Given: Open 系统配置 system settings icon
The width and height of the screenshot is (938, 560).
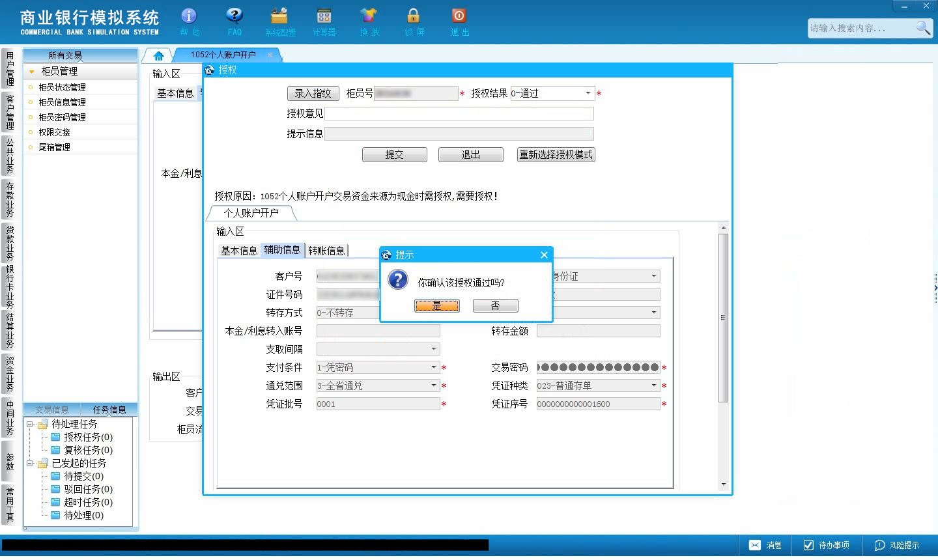Looking at the screenshot, I should tap(280, 21).
